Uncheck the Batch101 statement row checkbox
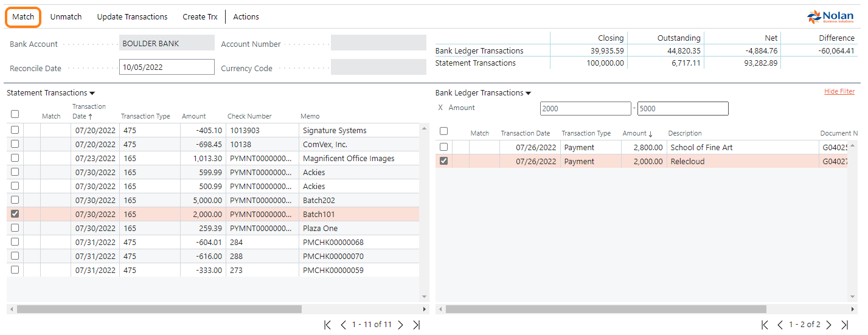Viewport: 868px width, 335px height. [15, 214]
